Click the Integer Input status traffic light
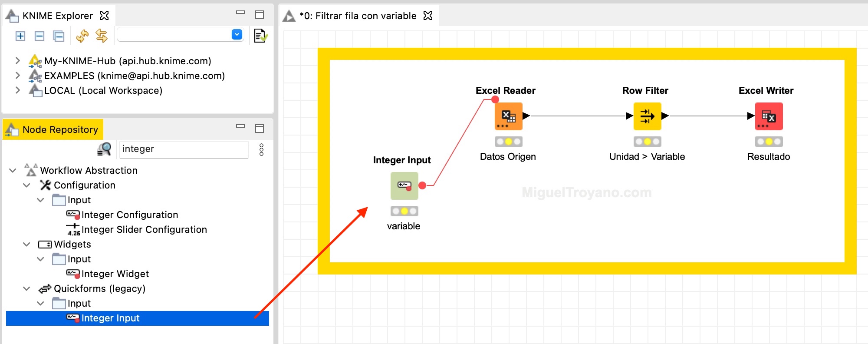Screen dimensions: 868x344 pos(404,211)
